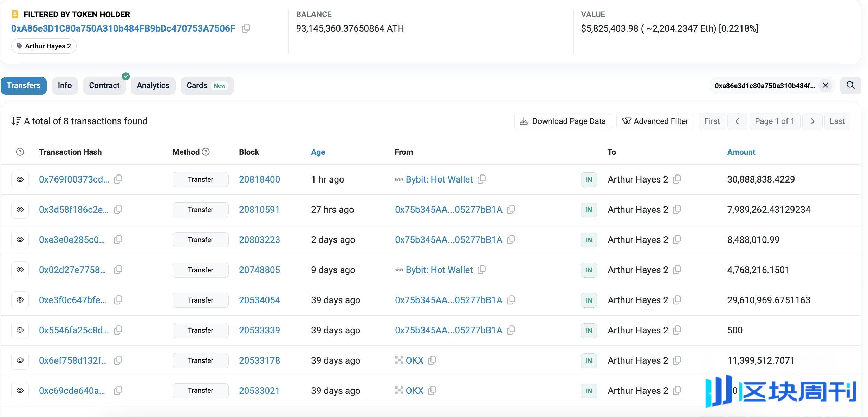The width and height of the screenshot is (868, 417).
Task: Open address 0xA86e3D1C80a750A310b484FB9bDc470753A7506F
Action: 123,28
